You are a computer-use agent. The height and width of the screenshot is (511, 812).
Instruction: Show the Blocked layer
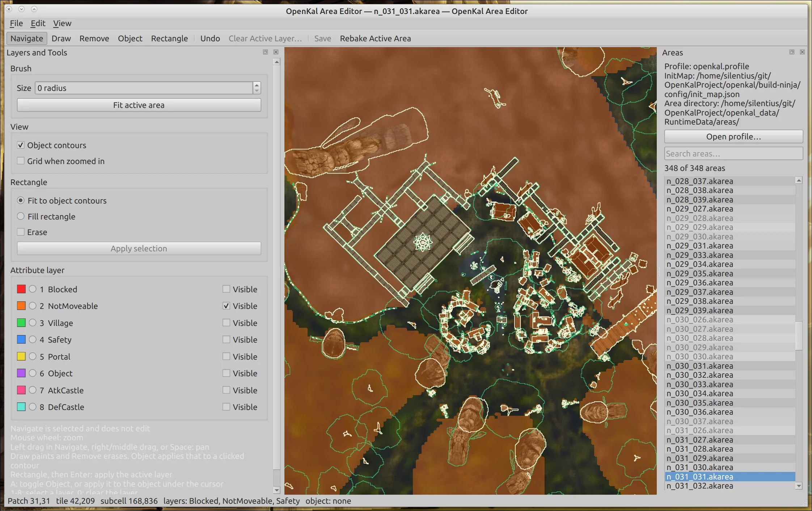pyautogui.click(x=226, y=289)
